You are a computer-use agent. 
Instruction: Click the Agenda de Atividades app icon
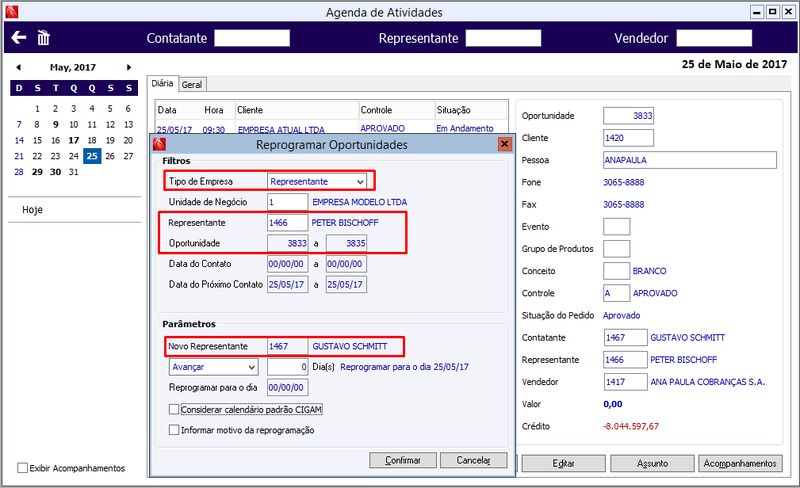pos(11,11)
